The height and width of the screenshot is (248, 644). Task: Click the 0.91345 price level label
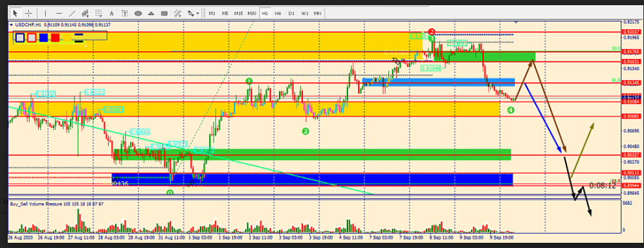(631, 83)
